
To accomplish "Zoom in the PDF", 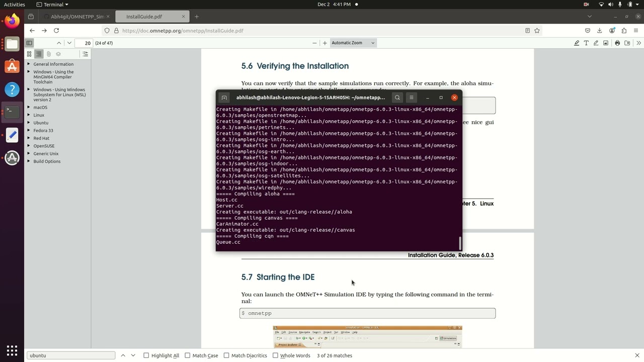I will coord(325,43).
